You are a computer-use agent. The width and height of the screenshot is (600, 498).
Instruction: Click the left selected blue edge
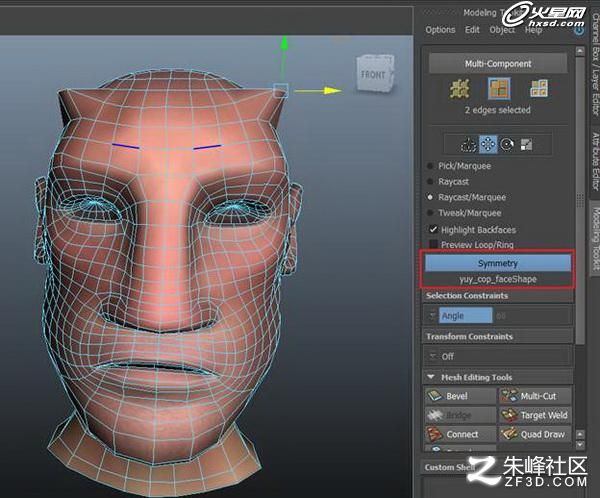tap(126, 146)
